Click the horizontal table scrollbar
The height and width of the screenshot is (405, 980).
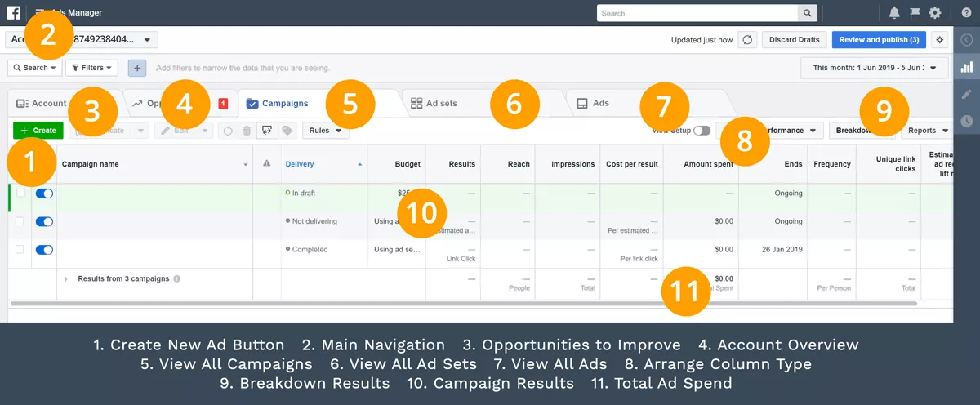click(463, 303)
